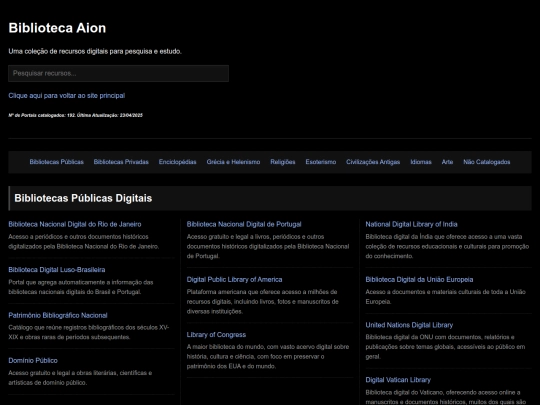The image size is (540, 405).
Task: Open Domínio Público link
Action: (33, 361)
